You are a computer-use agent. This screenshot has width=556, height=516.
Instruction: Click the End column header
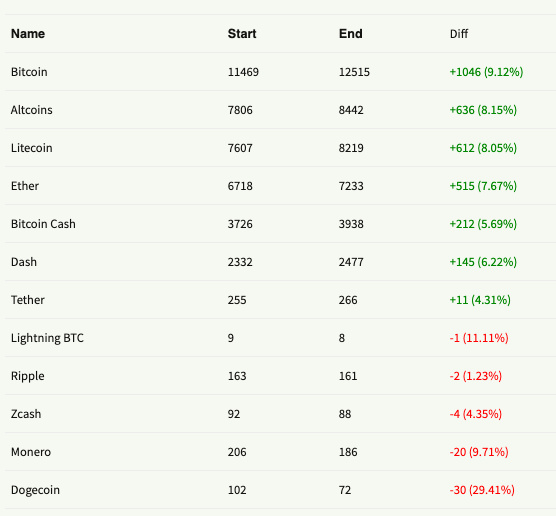click(x=351, y=34)
